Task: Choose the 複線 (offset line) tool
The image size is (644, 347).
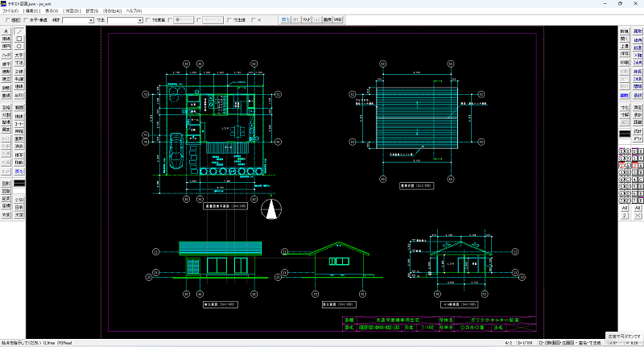Action: point(19,116)
